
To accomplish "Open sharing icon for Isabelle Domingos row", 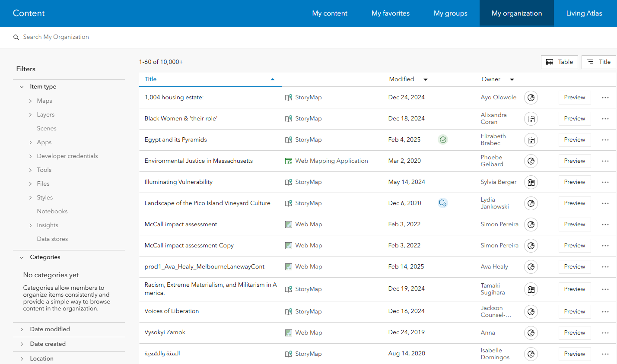I will pyautogui.click(x=531, y=354).
